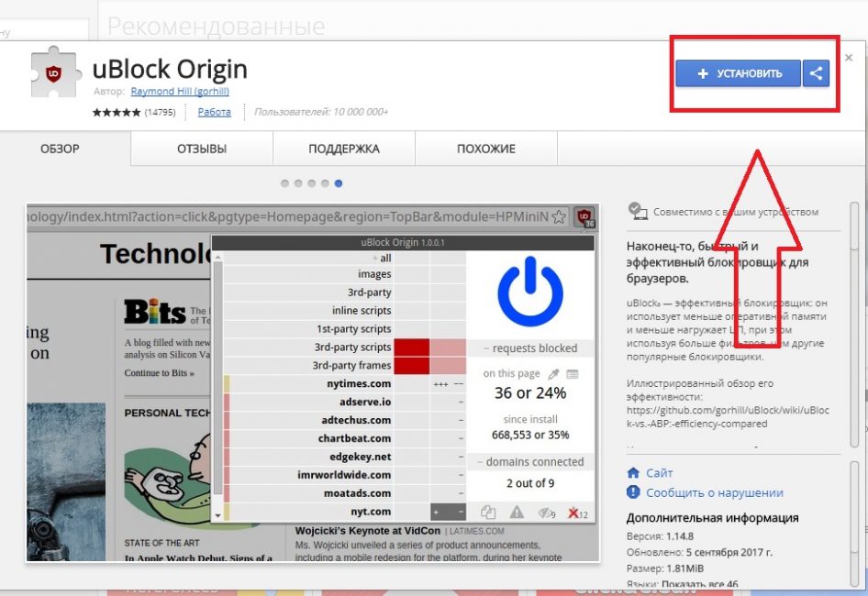Click the warning triangle icon in popup
The height and width of the screenshot is (596, 868).
[x=517, y=513]
